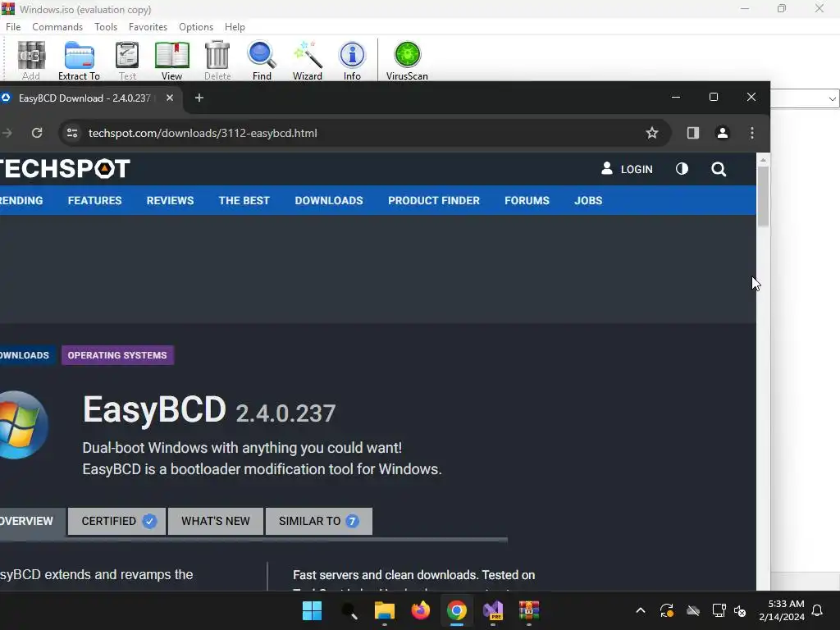
Task: Click the address bar URL
Action: (x=203, y=133)
